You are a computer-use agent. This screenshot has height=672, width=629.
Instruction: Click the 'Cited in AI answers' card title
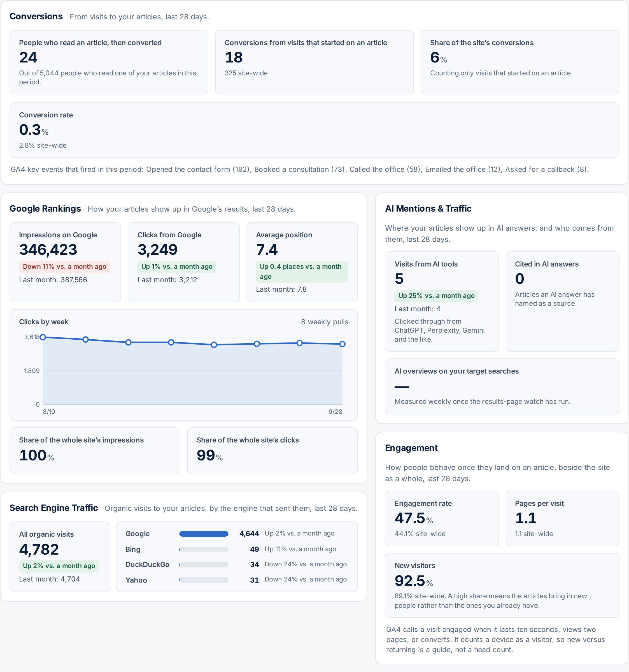547,264
